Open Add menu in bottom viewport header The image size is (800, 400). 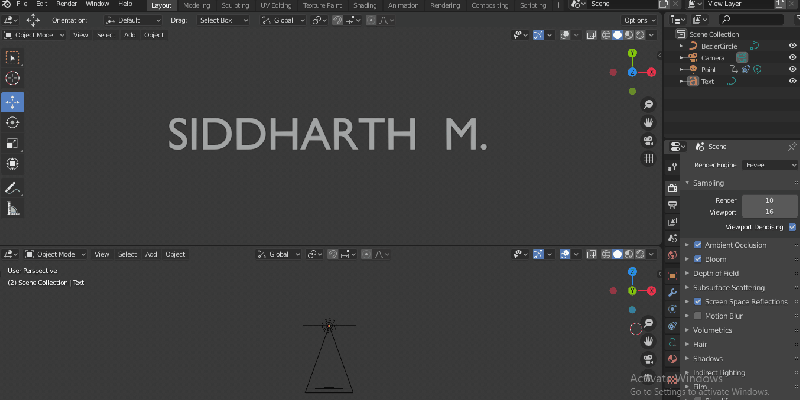151,254
